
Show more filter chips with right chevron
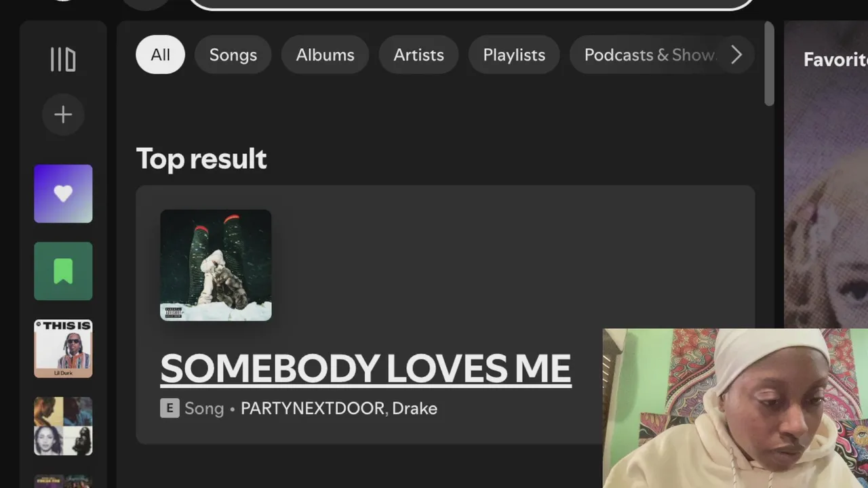pos(736,55)
